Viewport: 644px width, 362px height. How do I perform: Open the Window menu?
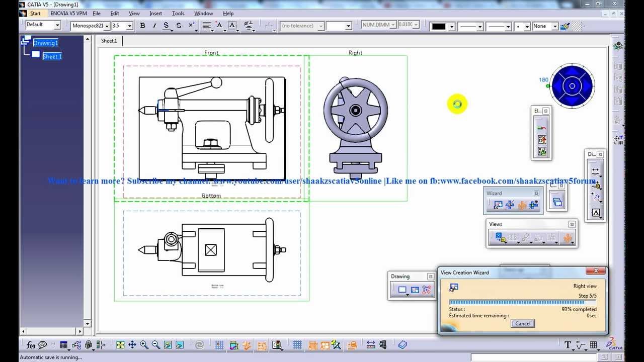203,14
